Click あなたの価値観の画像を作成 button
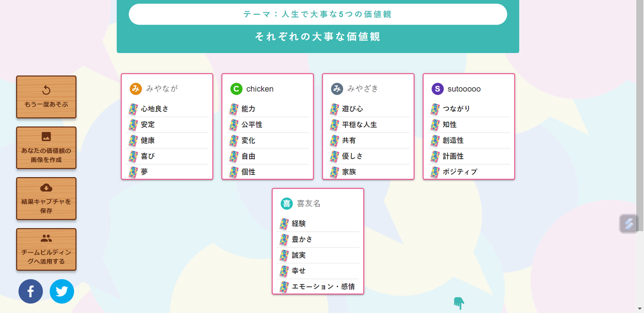Image resolution: width=644 pixels, height=313 pixels. click(46, 148)
